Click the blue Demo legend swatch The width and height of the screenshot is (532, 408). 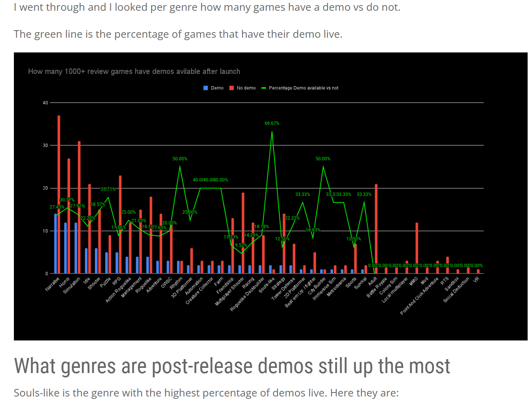(206, 88)
